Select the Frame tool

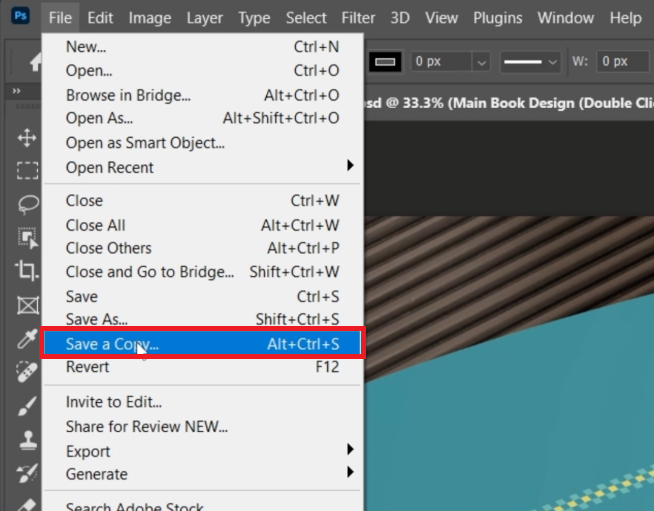(27, 304)
